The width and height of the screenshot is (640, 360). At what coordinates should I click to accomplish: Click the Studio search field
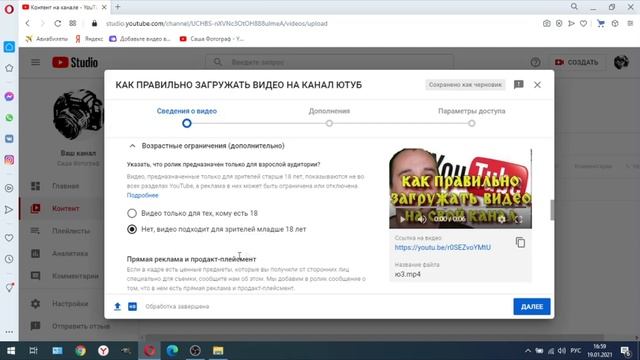pyautogui.click(x=329, y=62)
